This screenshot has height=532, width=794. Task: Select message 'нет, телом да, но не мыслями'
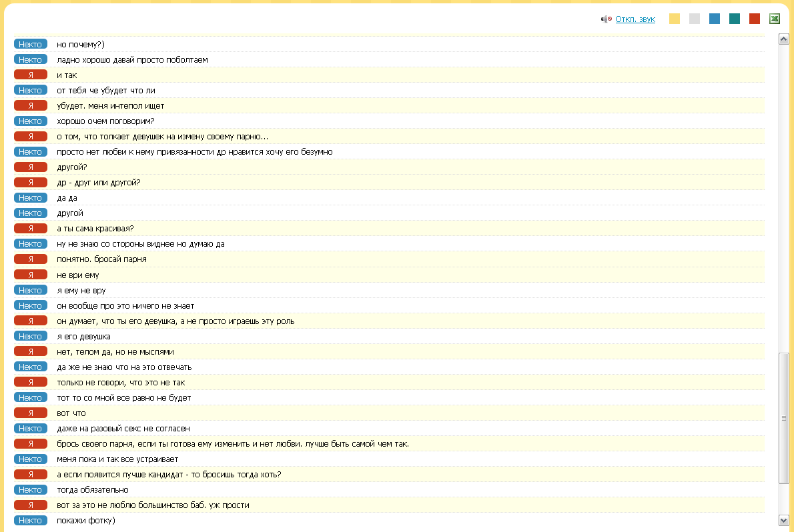coord(115,352)
